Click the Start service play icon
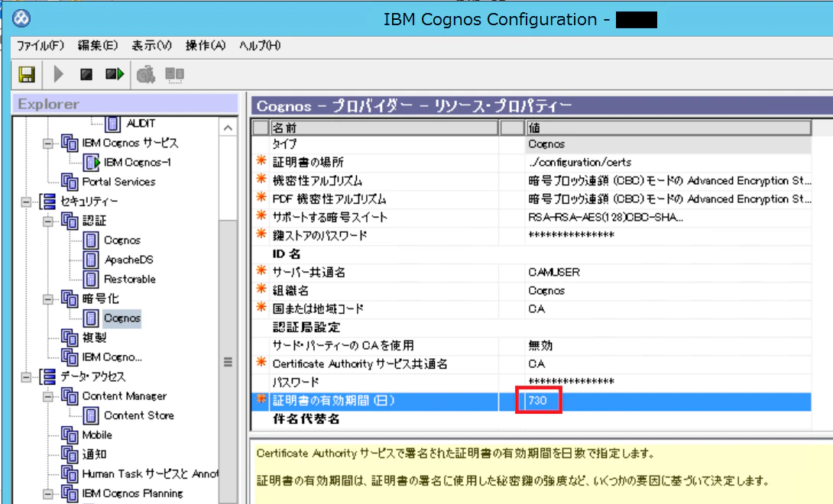The width and height of the screenshot is (833, 504). click(x=58, y=74)
